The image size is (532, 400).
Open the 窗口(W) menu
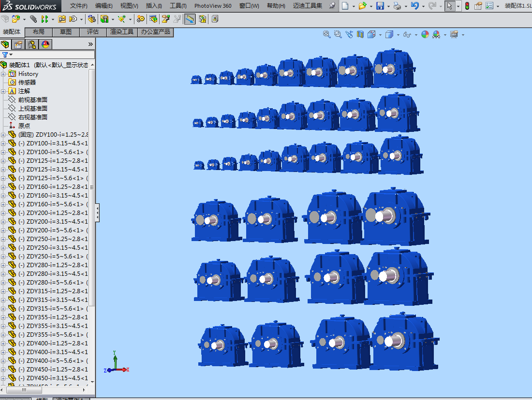249,6
